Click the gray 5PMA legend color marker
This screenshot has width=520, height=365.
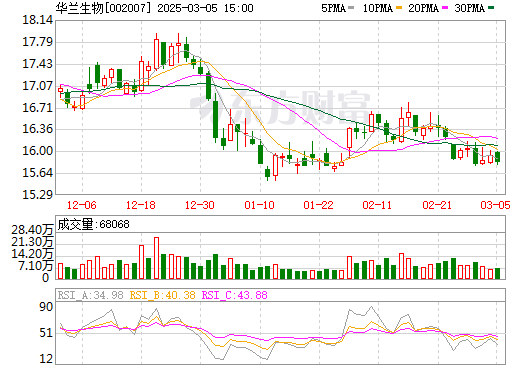coord(351,8)
